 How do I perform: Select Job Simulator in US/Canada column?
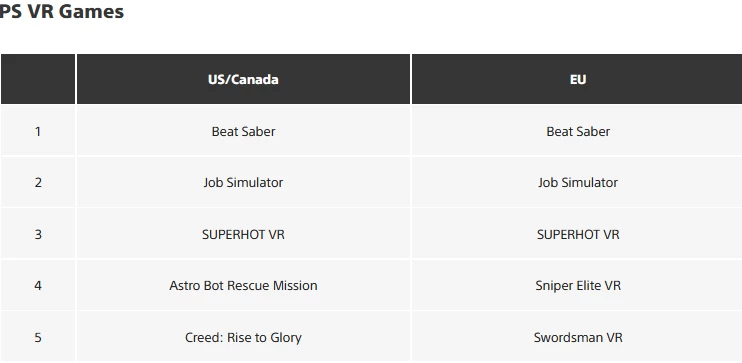243,182
